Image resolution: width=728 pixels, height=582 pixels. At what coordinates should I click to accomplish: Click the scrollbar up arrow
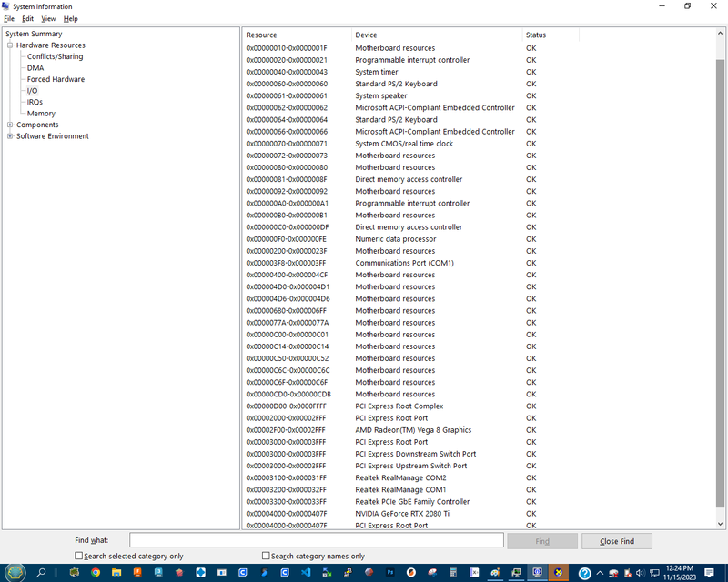click(720, 34)
